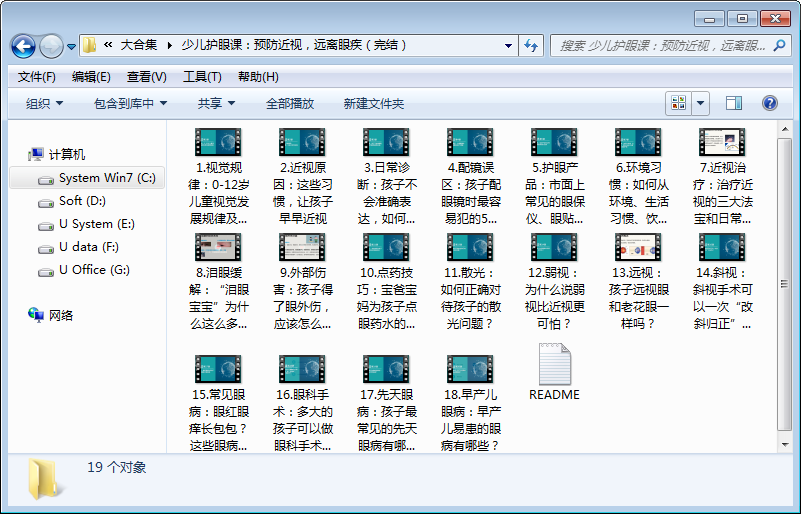Open the 工具(T) menu

coord(202,77)
